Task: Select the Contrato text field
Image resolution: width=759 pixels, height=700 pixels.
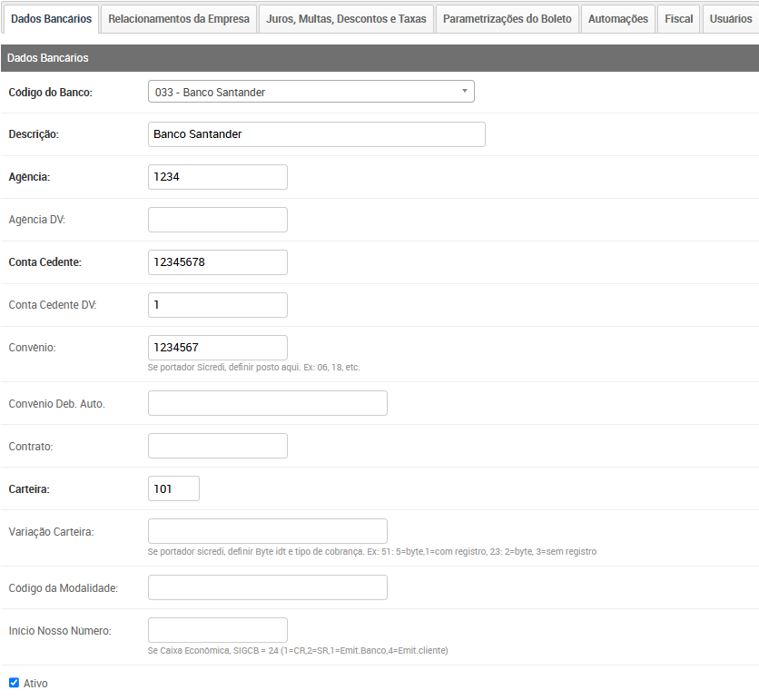Action: 217,446
